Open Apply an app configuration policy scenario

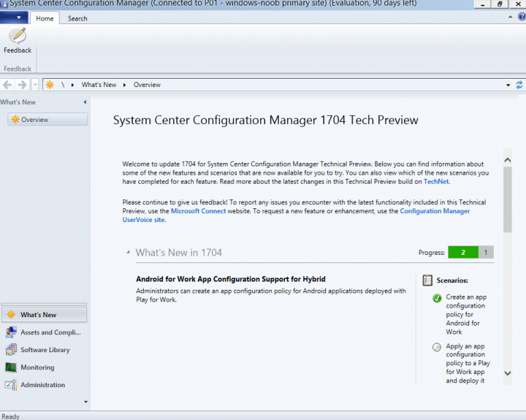tap(468, 363)
